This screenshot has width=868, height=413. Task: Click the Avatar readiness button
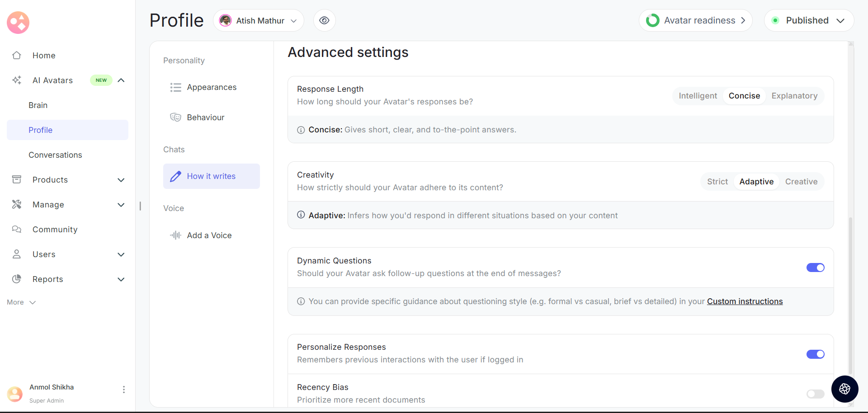(x=695, y=20)
